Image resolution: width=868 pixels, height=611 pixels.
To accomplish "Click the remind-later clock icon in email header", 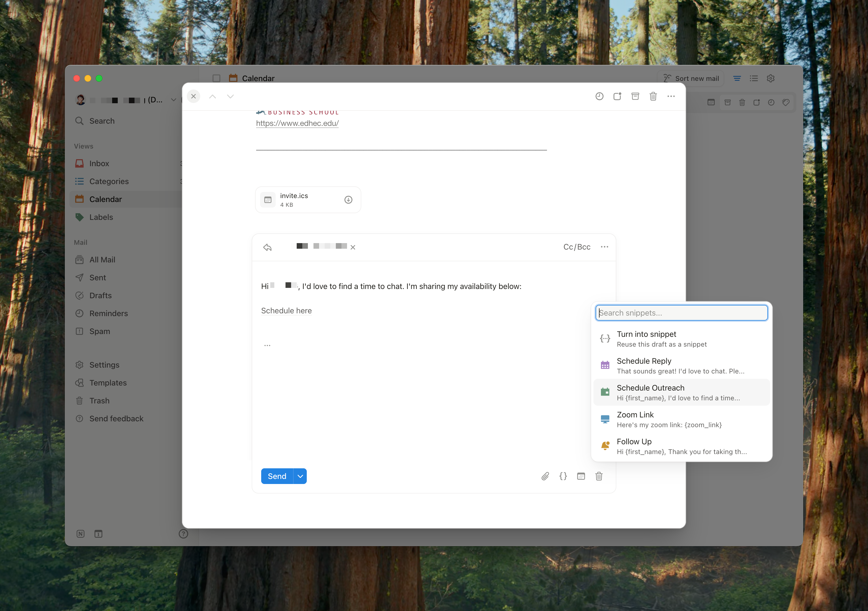I will pos(599,97).
